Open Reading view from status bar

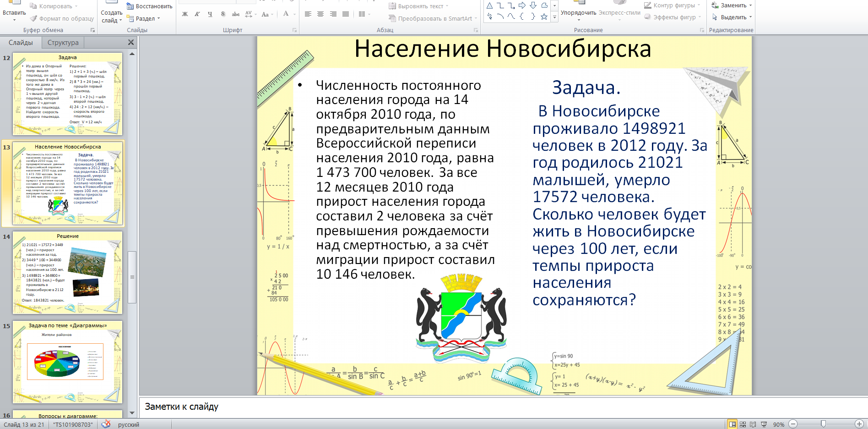point(753,424)
